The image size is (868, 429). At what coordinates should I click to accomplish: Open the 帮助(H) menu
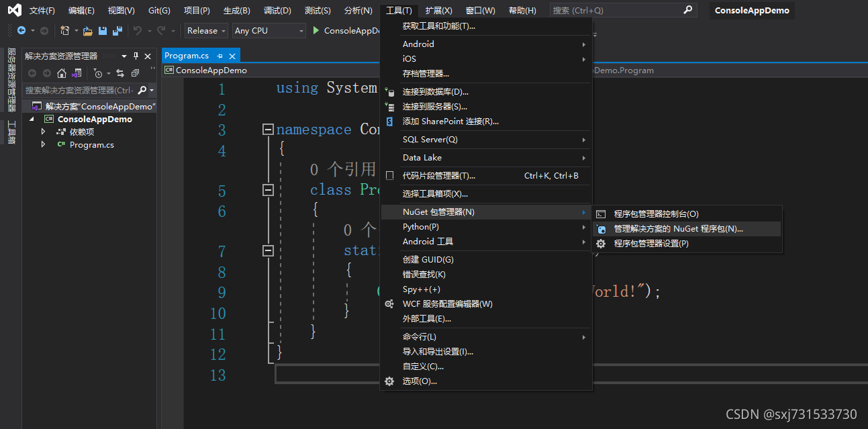pos(522,10)
